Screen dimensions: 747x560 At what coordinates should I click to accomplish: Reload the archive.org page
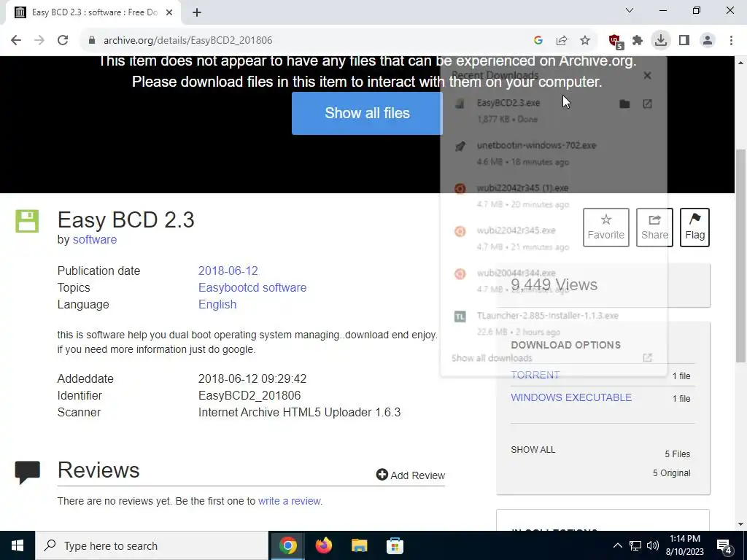point(63,41)
